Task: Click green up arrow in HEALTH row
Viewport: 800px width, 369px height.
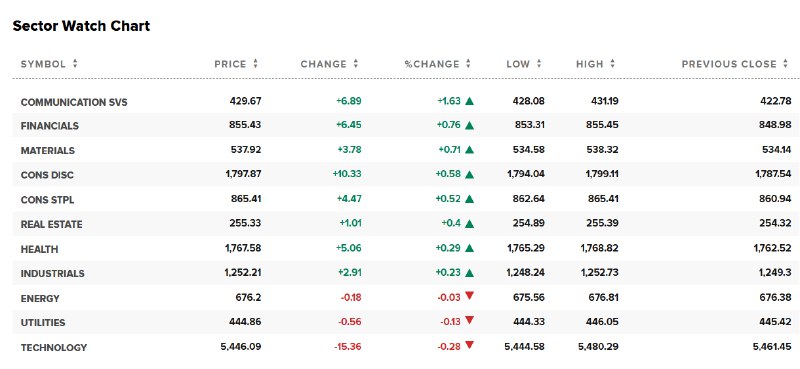Action: pyautogui.click(x=469, y=249)
